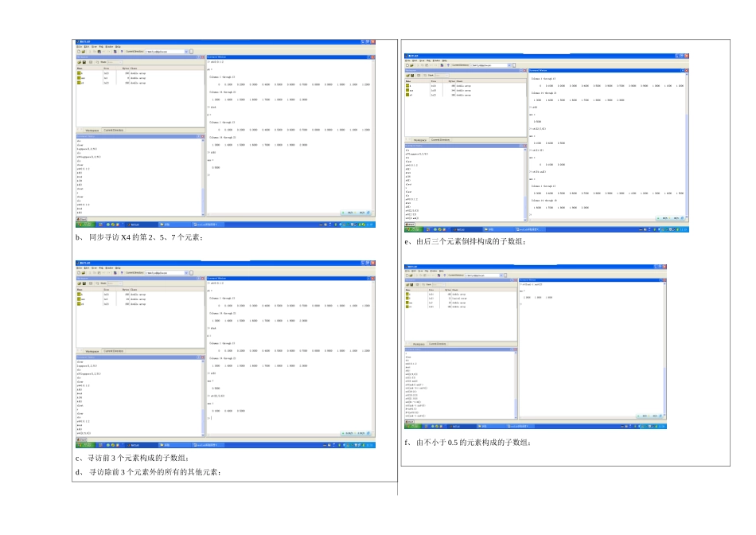756x535 pixels.
Task: Click Workspace delete-variable icon in screenshot above caption b
Action: (91, 62)
